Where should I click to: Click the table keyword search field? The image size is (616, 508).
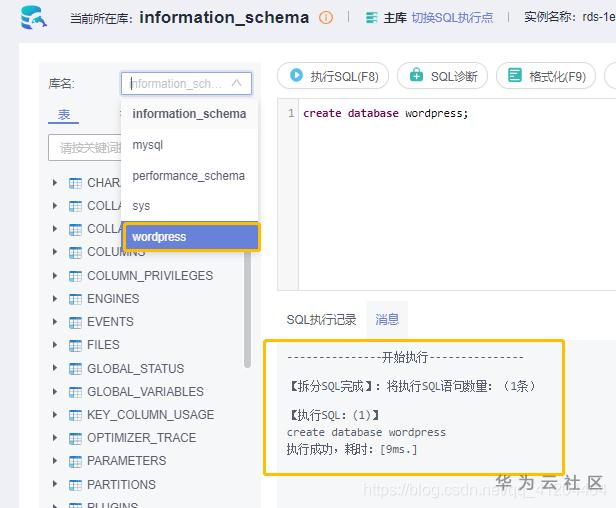84,148
